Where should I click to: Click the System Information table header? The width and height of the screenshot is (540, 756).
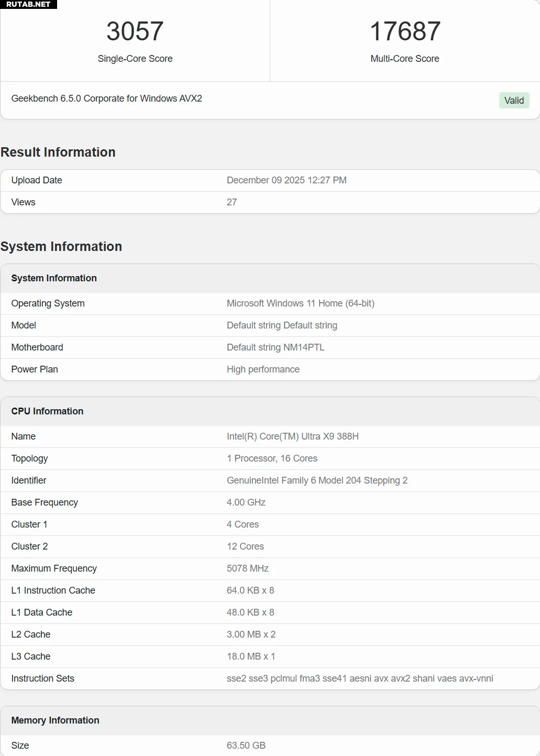point(54,278)
